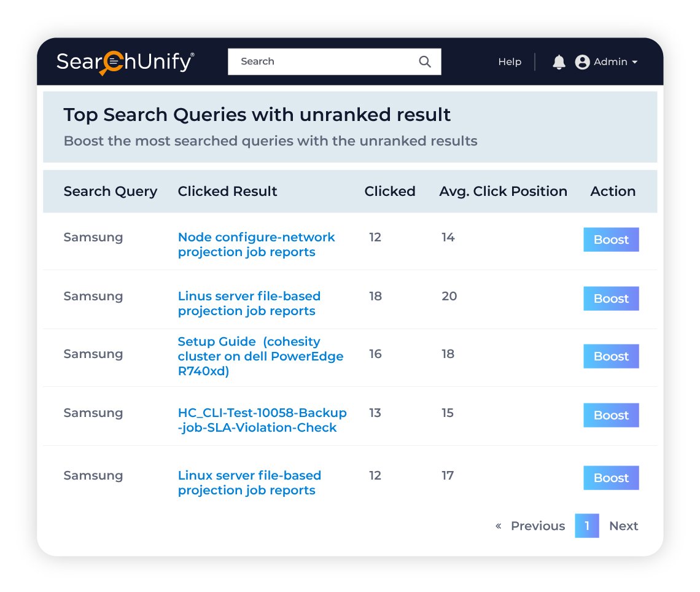Image resolution: width=700 pixels, height=592 pixels.
Task: Boost the Linus server file-based result
Action: [x=611, y=298]
